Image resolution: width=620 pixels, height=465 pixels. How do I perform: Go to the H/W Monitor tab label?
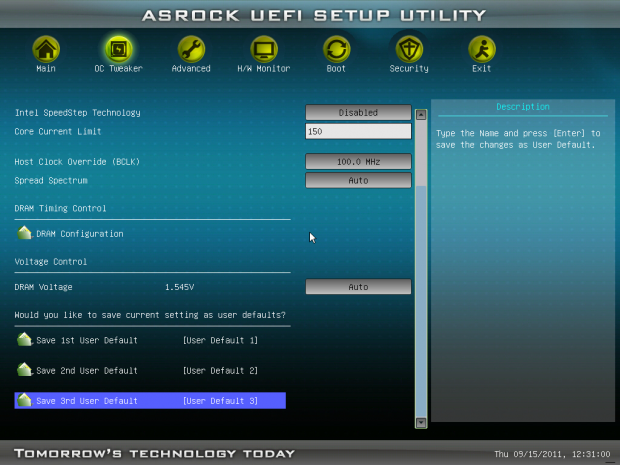(x=264, y=68)
